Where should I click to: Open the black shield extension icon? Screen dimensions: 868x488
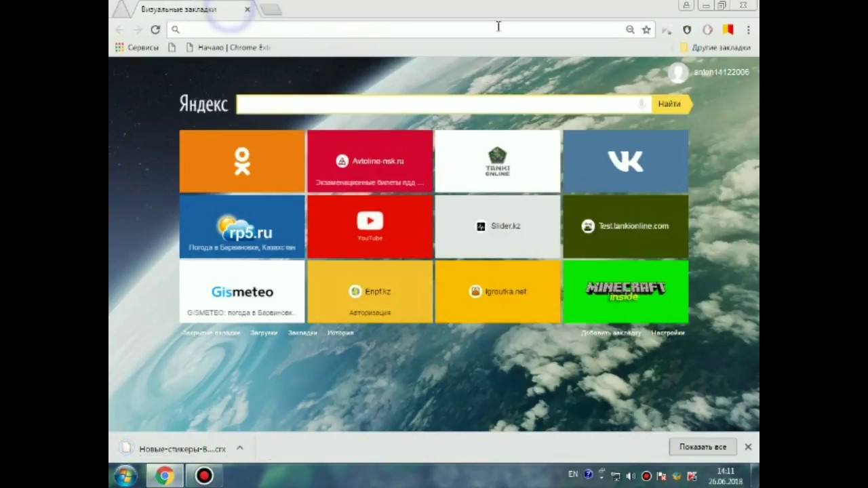[x=687, y=29]
